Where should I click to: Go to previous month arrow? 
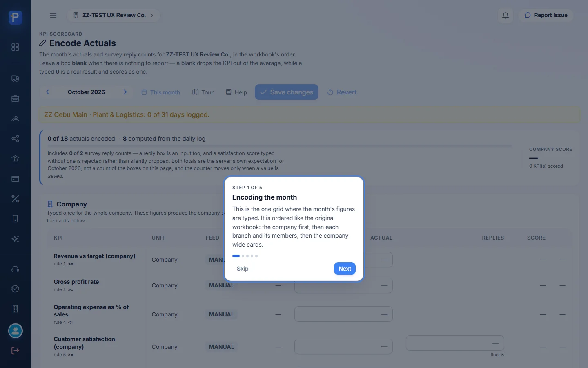pyautogui.click(x=48, y=92)
